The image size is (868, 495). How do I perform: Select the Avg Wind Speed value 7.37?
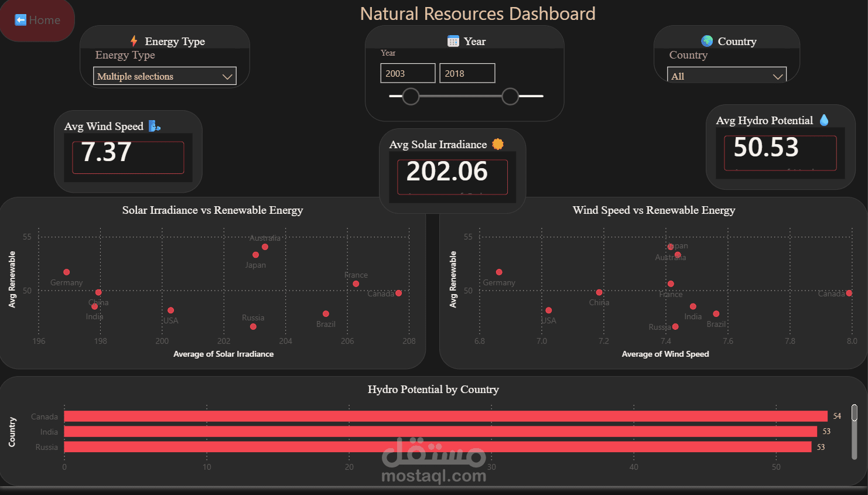[x=106, y=152]
